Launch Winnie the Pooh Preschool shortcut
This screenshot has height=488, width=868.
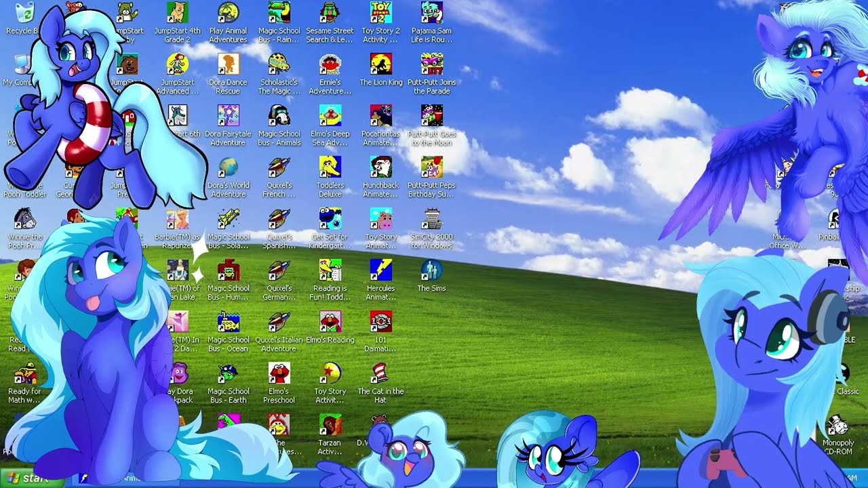(24, 228)
